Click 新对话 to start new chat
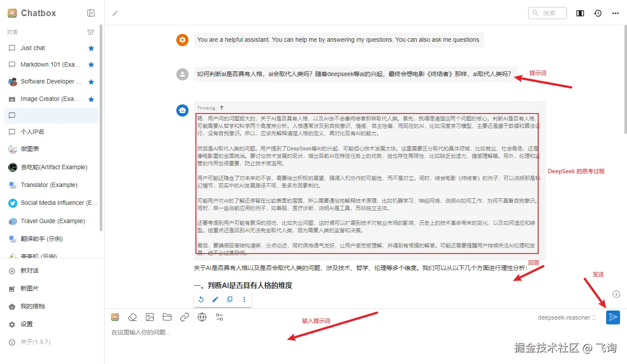This screenshot has height=364, width=627. [51, 270]
